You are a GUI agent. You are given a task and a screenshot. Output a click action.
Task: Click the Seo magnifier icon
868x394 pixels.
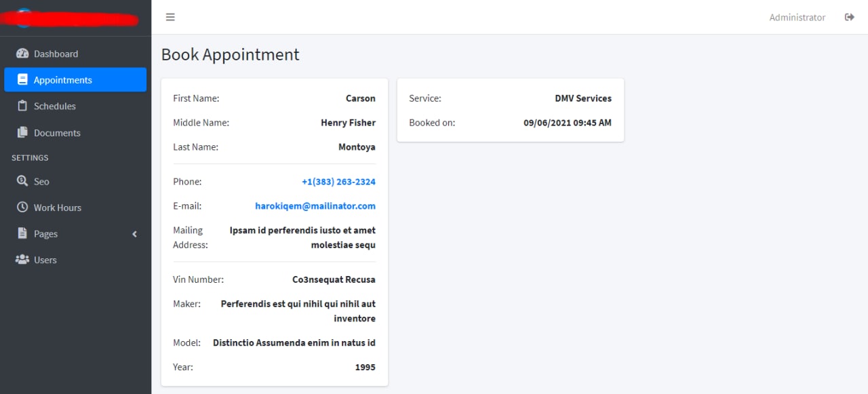[22, 181]
